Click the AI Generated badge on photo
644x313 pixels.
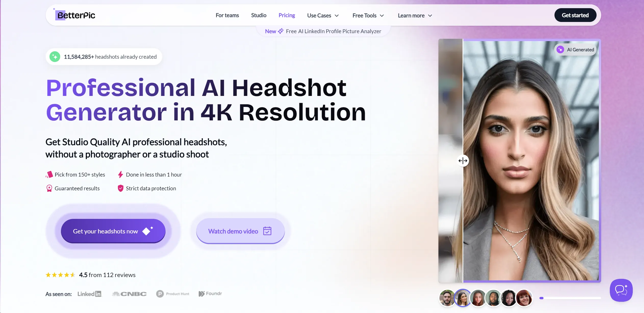(x=575, y=50)
